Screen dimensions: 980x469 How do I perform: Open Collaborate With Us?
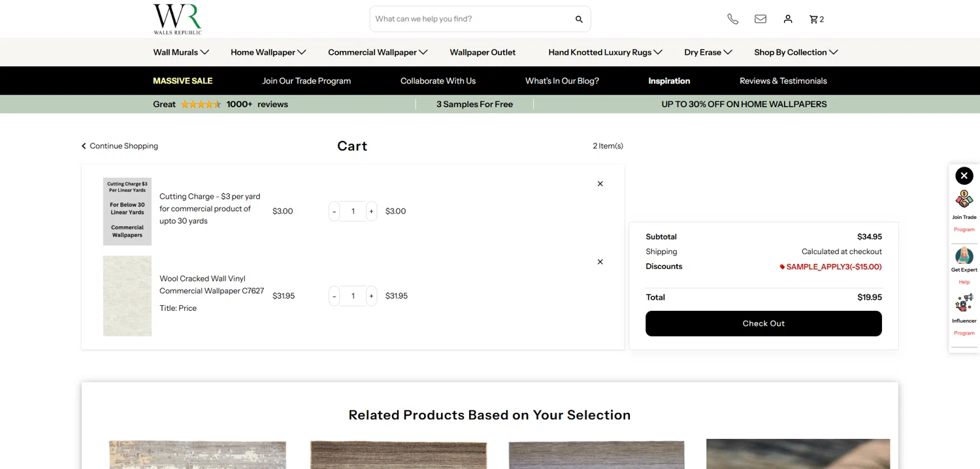pos(438,81)
